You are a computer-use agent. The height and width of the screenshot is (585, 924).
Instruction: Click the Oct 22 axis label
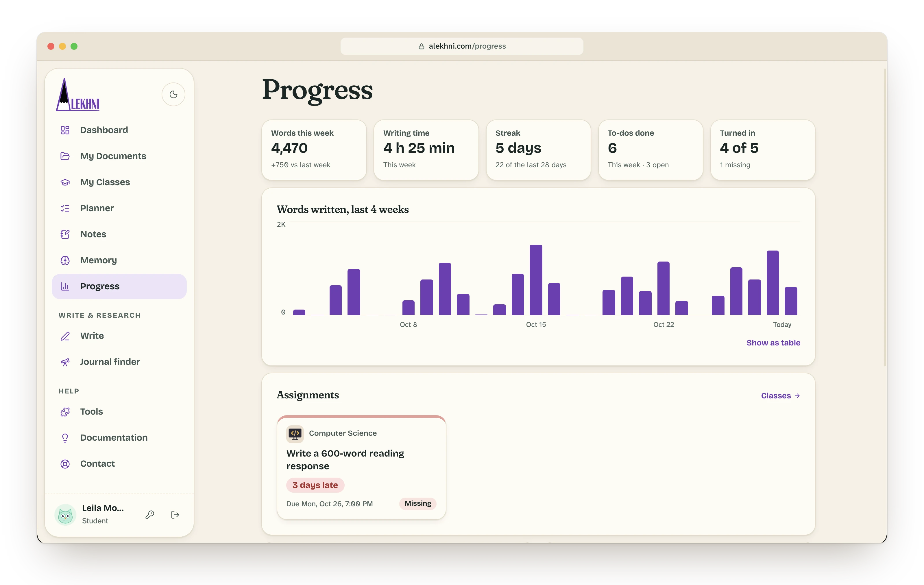pos(664,325)
